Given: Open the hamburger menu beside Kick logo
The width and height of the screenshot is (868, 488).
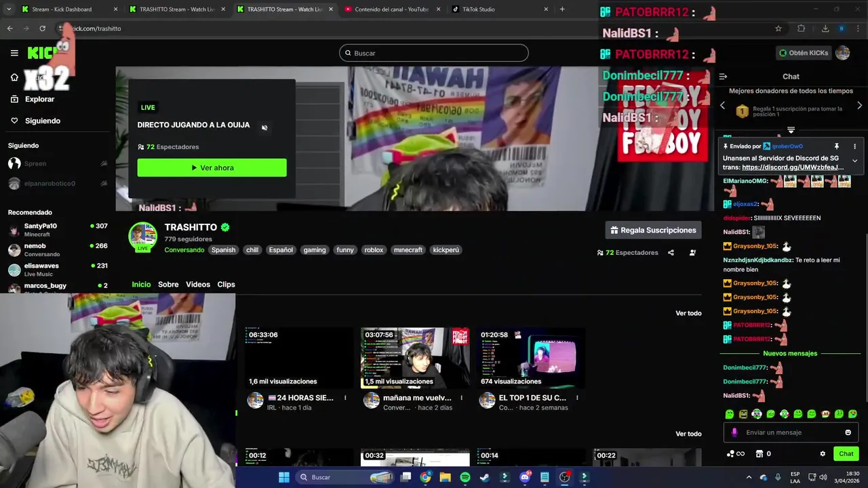Looking at the screenshot, I should click(x=14, y=53).
